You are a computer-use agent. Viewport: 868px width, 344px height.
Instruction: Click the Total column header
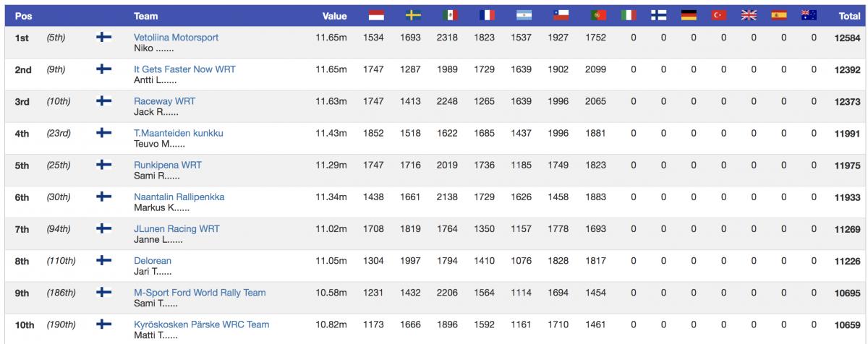pos(848,16)
